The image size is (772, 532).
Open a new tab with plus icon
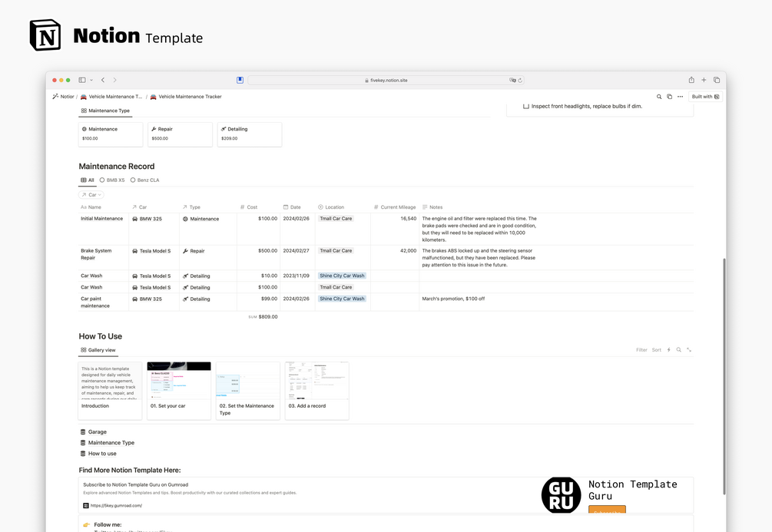(704, 80)
